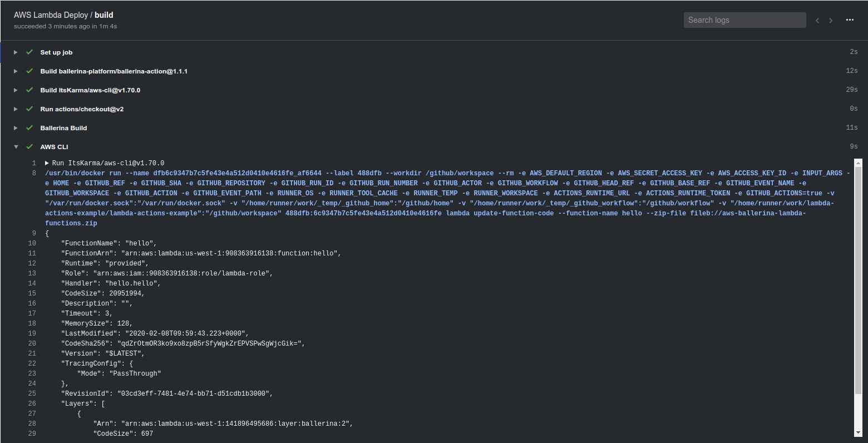
Task: Click log line number 25
Action: point(32,393)
